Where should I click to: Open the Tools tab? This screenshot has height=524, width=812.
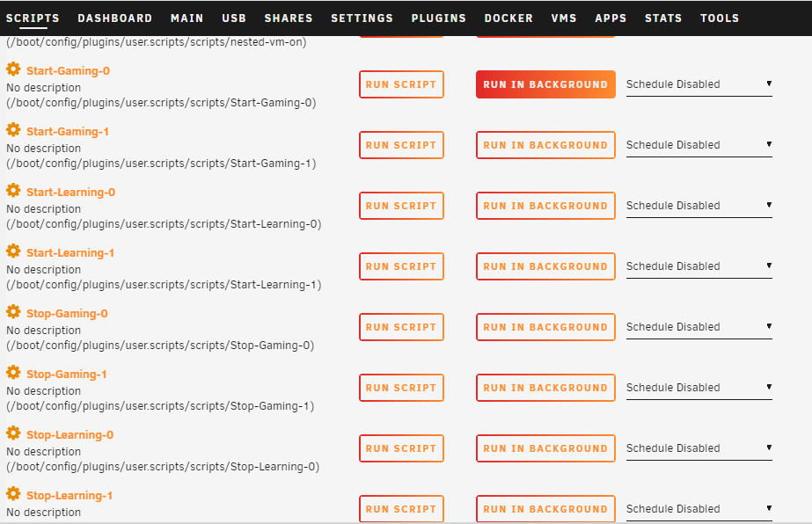pos(720,18)
